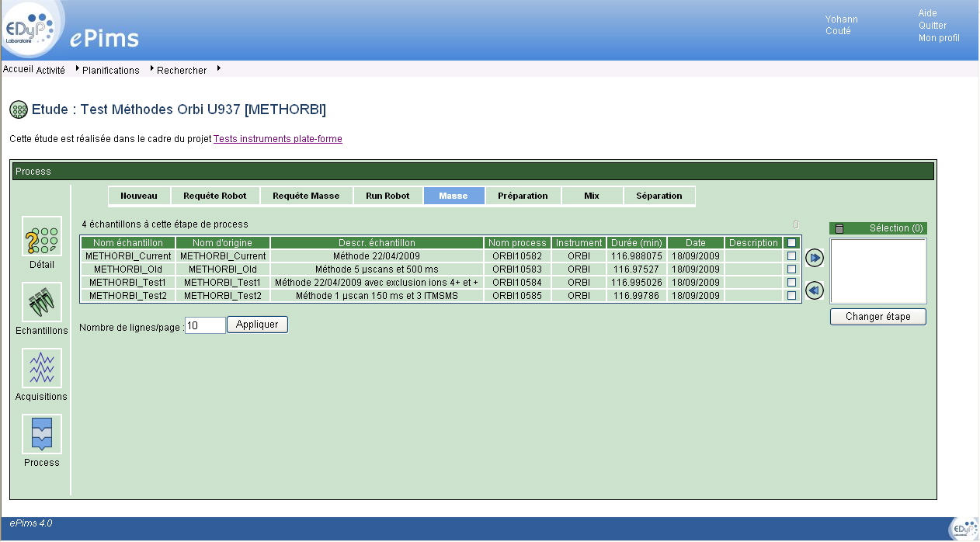Click the Nombre de lignes/page field
Screen dimensions: 980x542
pos(205,325)
